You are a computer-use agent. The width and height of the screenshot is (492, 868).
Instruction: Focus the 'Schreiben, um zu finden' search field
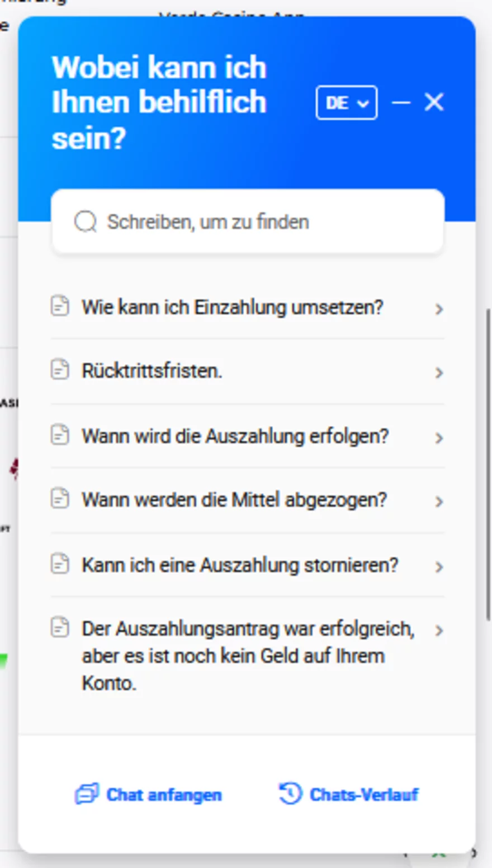248,222
